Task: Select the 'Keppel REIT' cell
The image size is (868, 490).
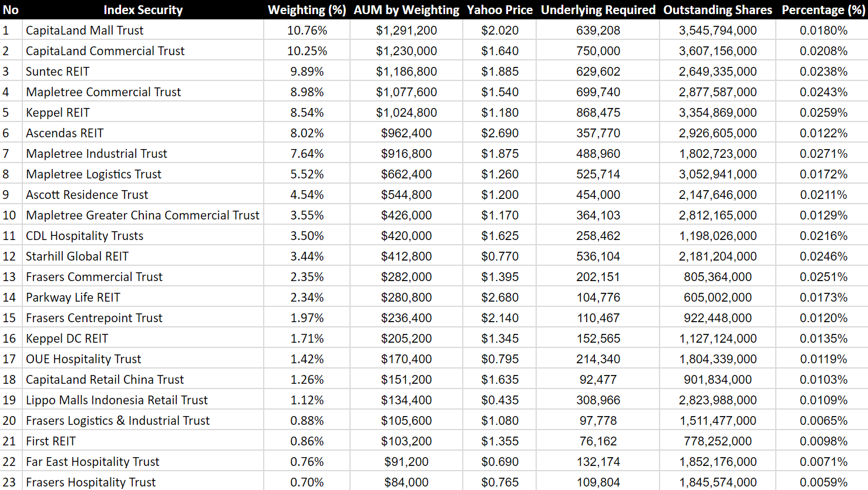Action: point(143,112)
